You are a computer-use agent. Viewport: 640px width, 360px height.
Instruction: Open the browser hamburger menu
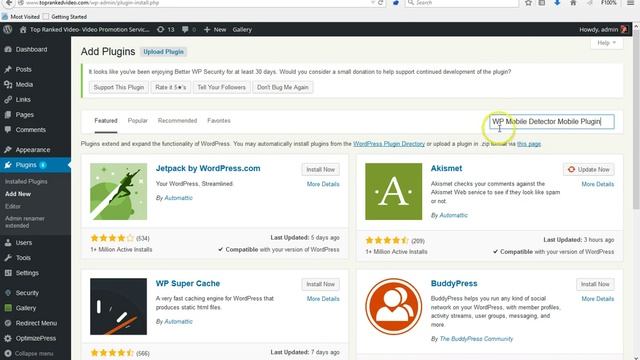[x=631, y=3]
